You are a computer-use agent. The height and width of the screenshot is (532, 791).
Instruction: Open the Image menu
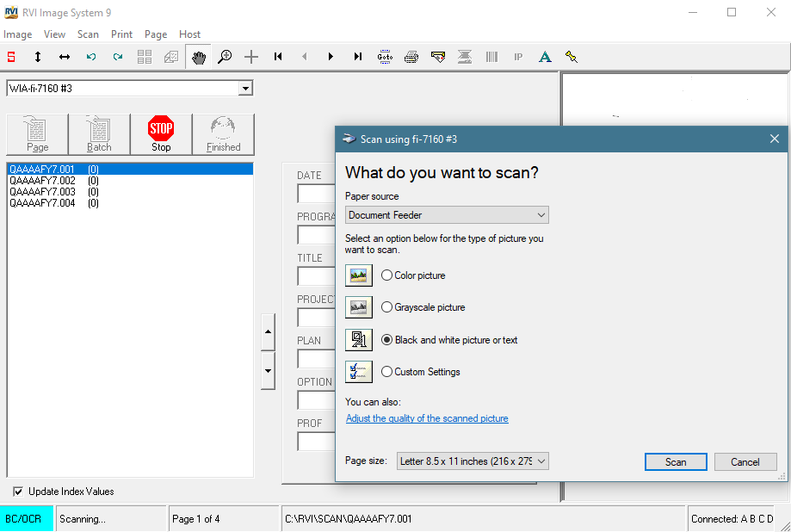pyautogui.click(x=18, y=34)
